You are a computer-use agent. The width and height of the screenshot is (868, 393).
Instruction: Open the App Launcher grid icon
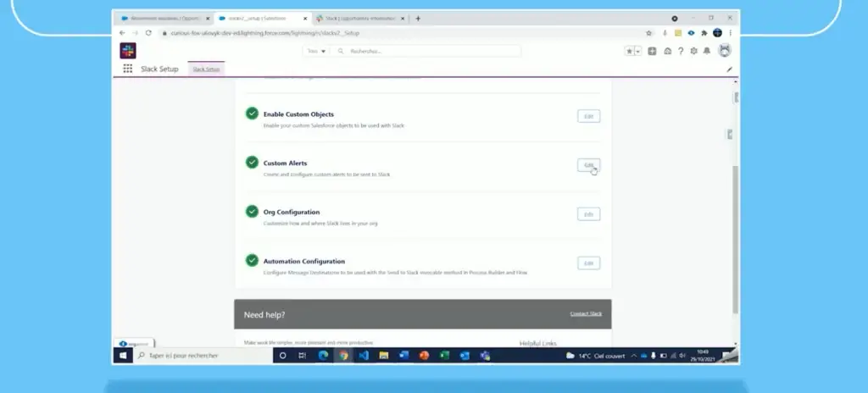click(128, 69)
